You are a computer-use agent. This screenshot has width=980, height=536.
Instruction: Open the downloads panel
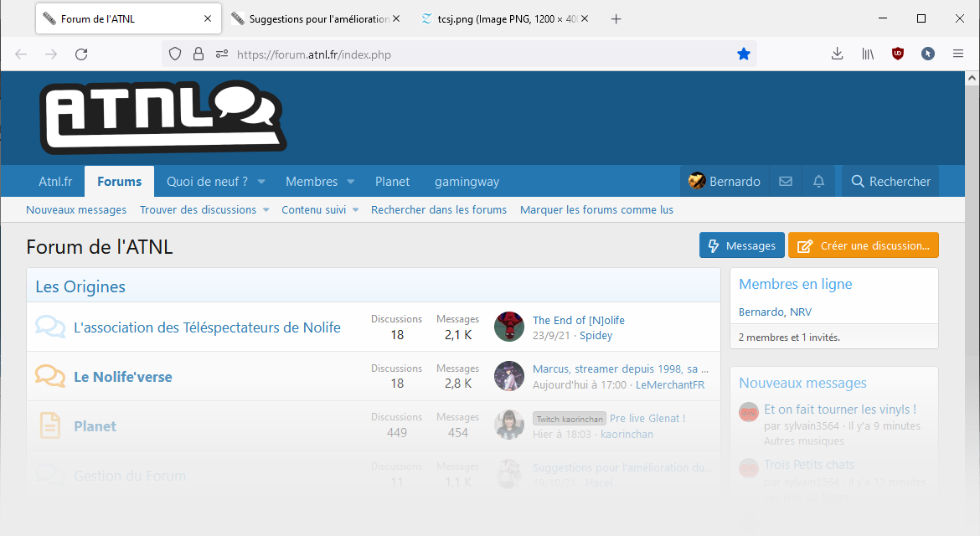838,54
